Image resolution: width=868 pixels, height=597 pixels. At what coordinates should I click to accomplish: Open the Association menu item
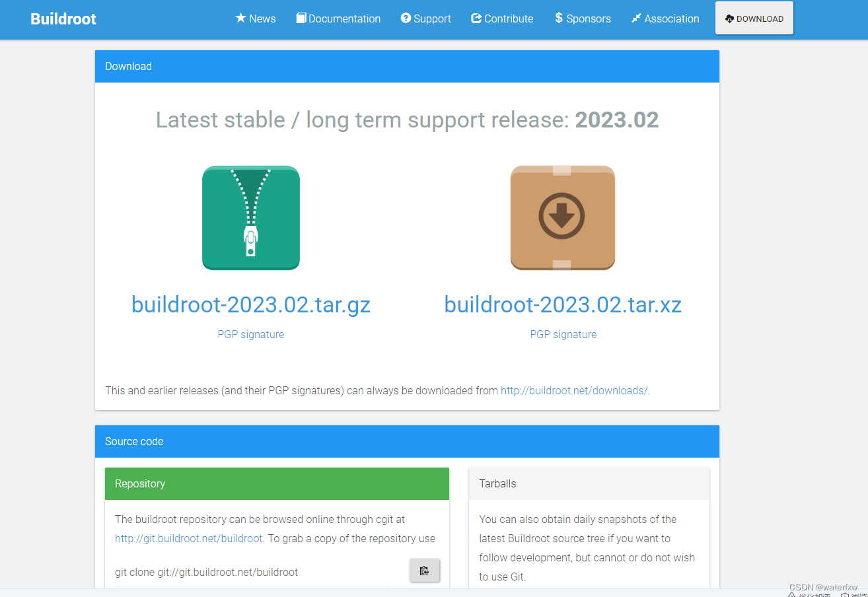[x=665, y=18]
